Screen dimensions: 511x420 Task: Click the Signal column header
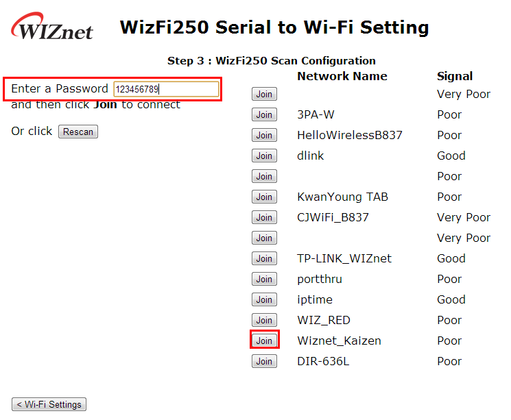pyautogui.click(x=455, y=77)
